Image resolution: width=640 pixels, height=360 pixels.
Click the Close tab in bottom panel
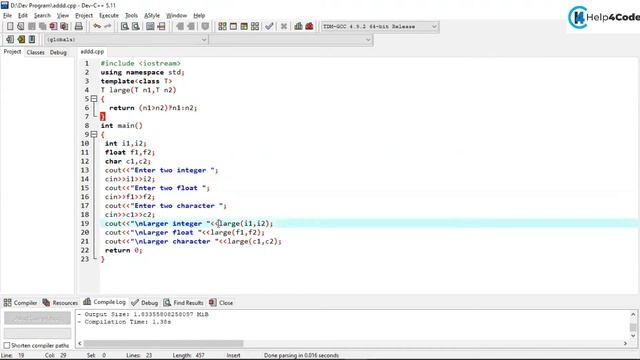coord(221,302)
